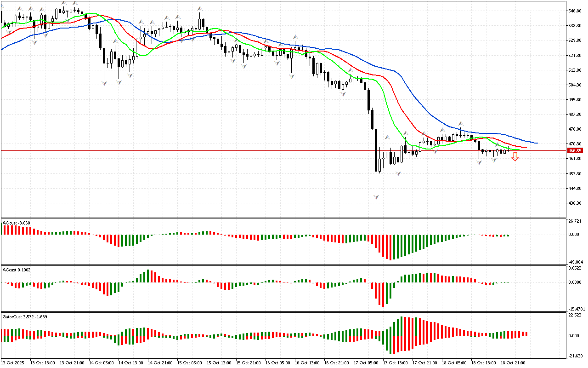Click the -15.4781 ACcust scale value
This screenshot has height=368, width=588.
pos(577,309)
